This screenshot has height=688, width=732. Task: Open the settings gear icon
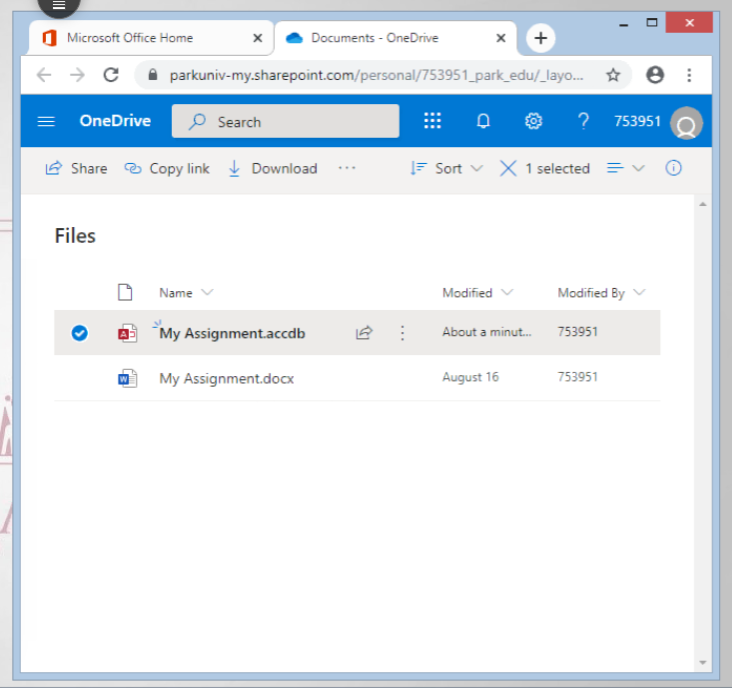533,121
